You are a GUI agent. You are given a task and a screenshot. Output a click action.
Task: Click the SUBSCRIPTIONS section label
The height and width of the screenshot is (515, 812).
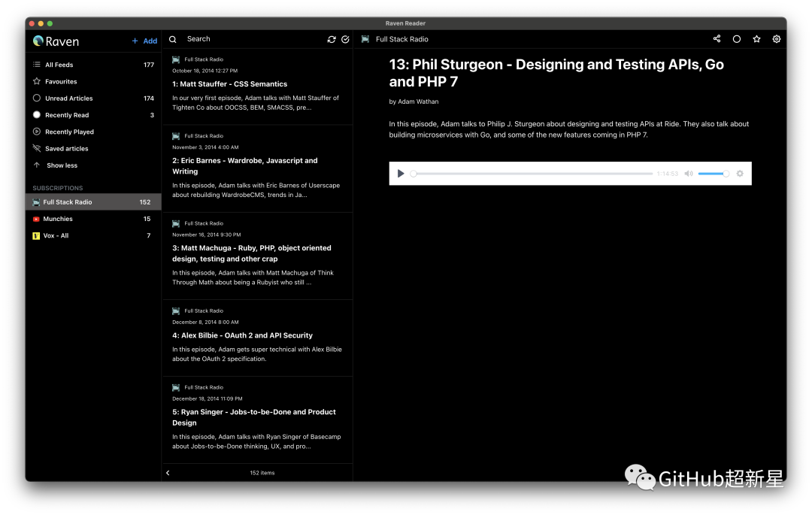click(x=57, y=189)
